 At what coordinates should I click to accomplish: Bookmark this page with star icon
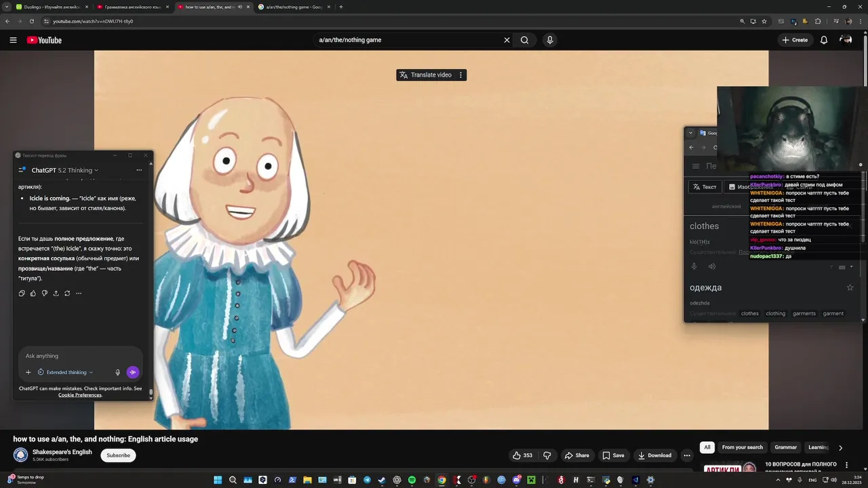tap(764, 21)
